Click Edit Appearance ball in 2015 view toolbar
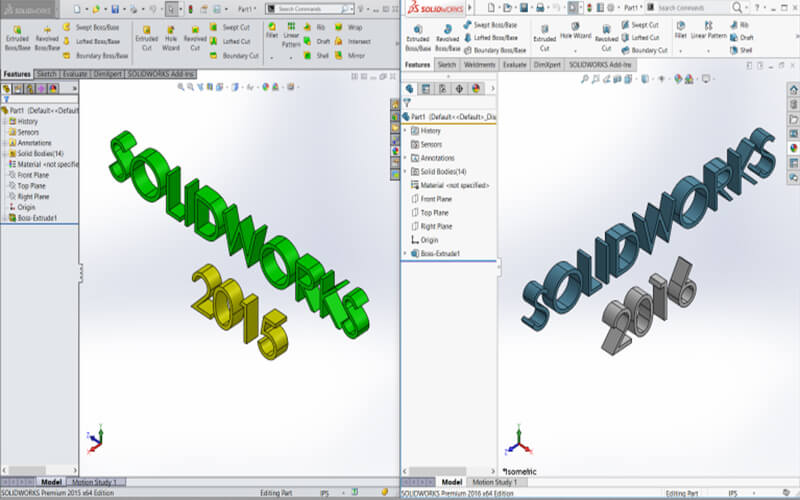 pos(265,87)
